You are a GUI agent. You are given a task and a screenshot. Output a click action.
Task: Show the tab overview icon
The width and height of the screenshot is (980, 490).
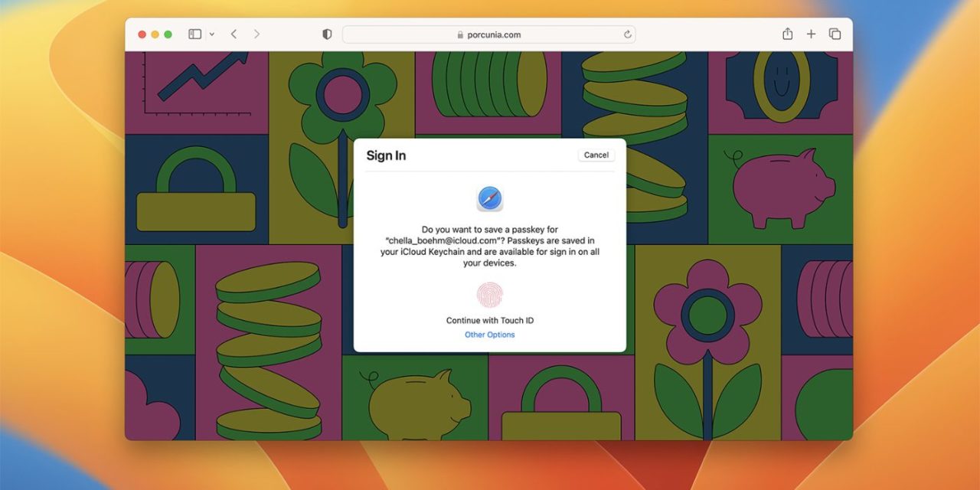[835, 34]
